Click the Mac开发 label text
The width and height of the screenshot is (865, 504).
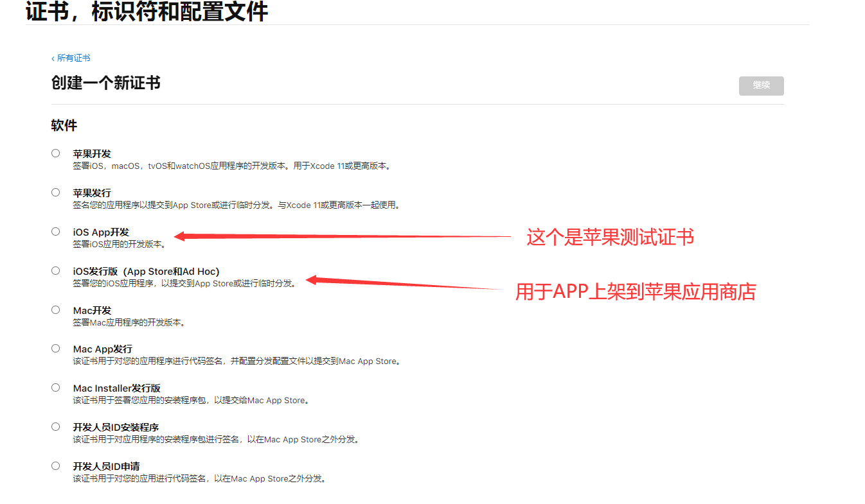[x=93, y=311]
